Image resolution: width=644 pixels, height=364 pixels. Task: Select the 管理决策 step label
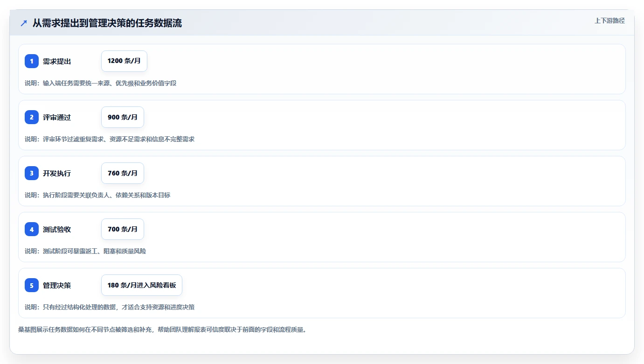[x=57, y=286]
